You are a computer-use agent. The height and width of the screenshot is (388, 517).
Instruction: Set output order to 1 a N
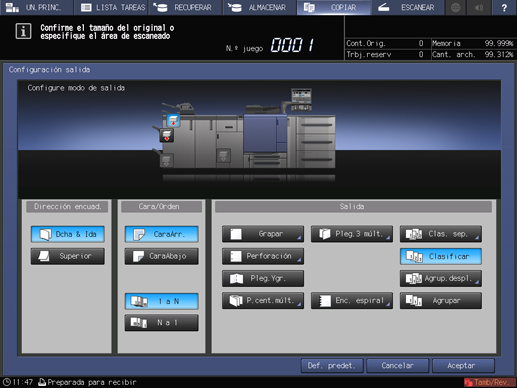tap(162, 301)
